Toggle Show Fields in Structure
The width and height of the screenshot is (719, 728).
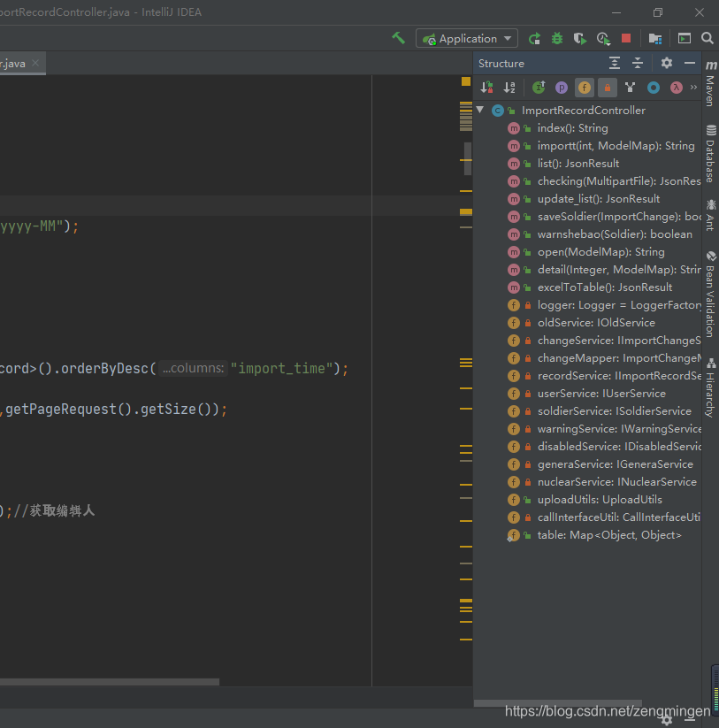coord(585,88)
